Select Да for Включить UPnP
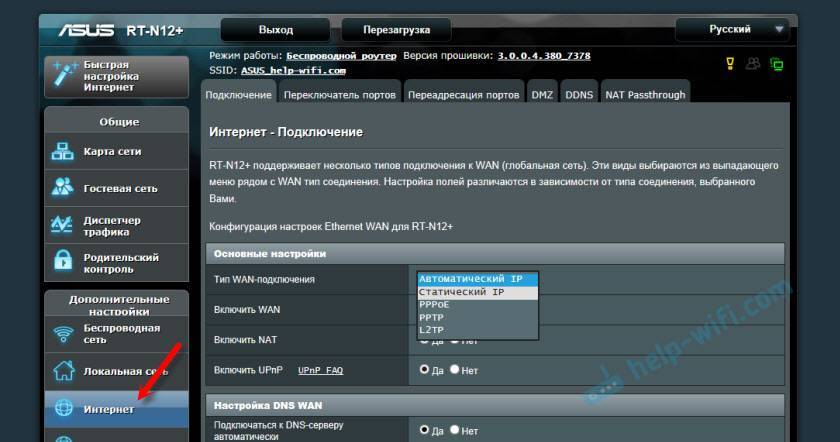This screenshot has width=840, height=442. (424, 370)
